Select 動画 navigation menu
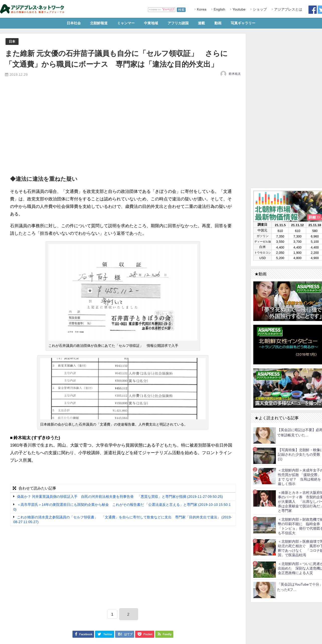Viewport: 322px width, 644px height. [x=218, y=23]
